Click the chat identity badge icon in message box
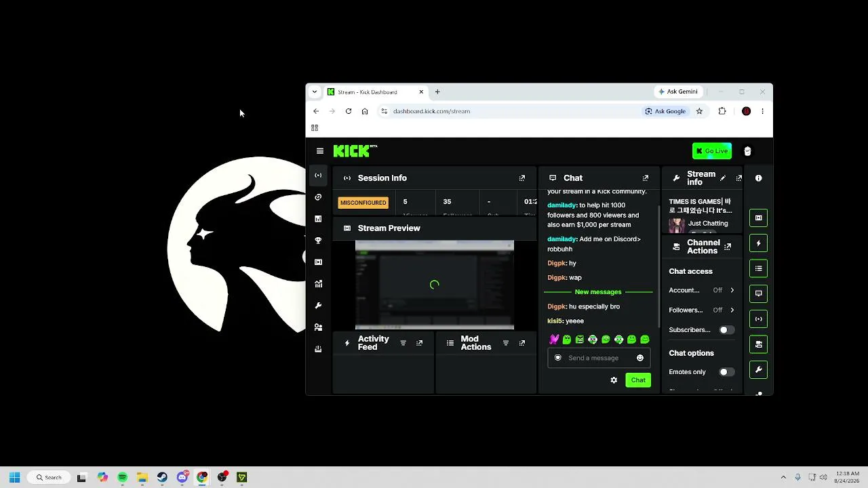This screenshot has width=868, height=488. point(558,358)
